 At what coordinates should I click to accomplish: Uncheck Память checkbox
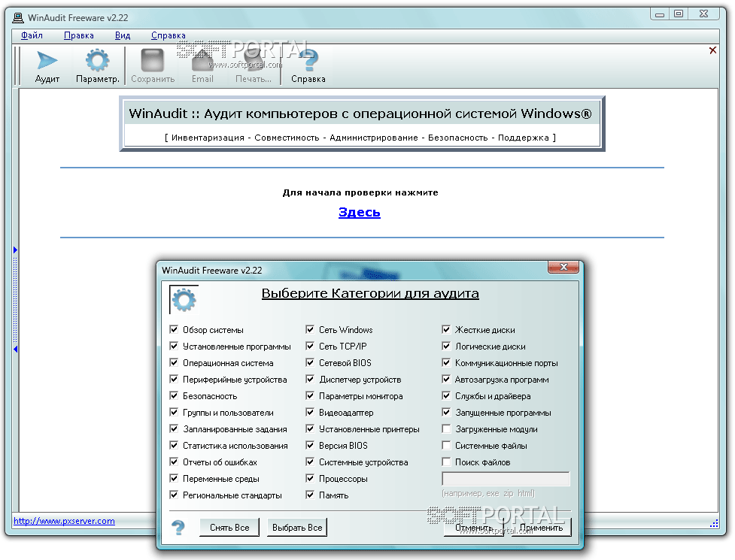pyautogui.click(x=310, y=495)
